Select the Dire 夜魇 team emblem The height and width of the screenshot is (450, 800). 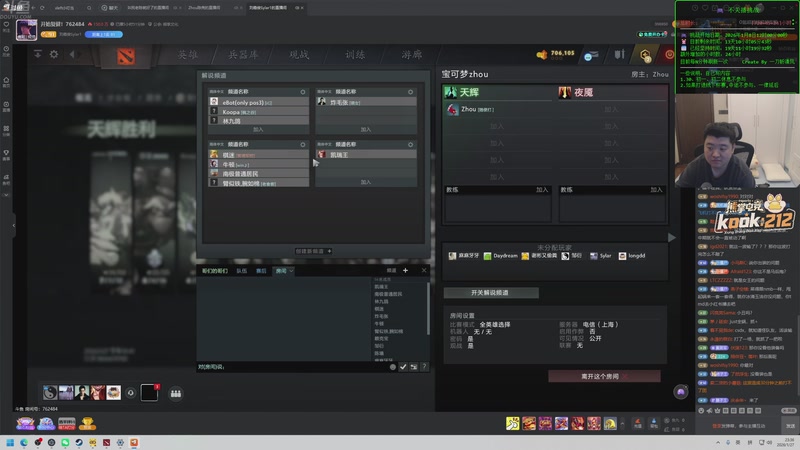point(565,92)
